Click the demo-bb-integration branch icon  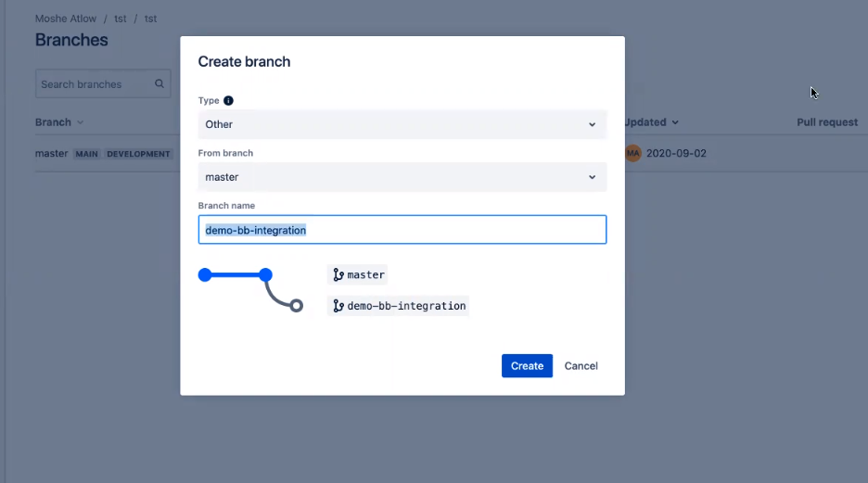click(338, 305)
